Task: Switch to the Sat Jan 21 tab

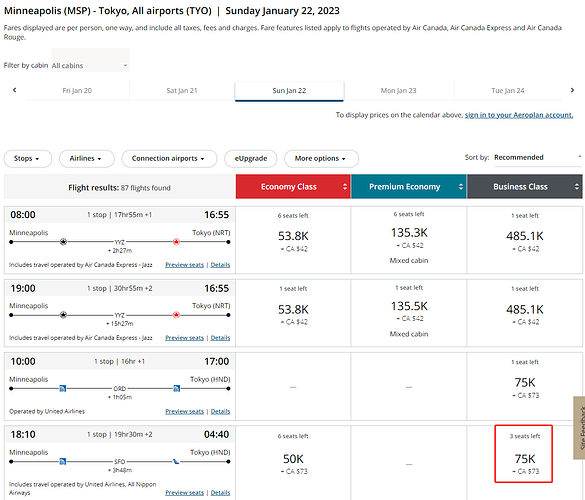Action: pyautogui.click(x=182, y=91)
